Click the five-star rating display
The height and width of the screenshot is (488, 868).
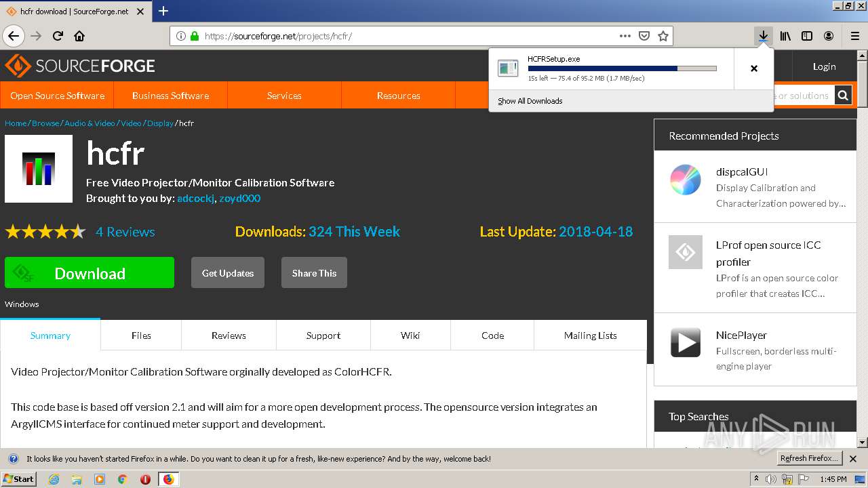click(x=45, y=232)
